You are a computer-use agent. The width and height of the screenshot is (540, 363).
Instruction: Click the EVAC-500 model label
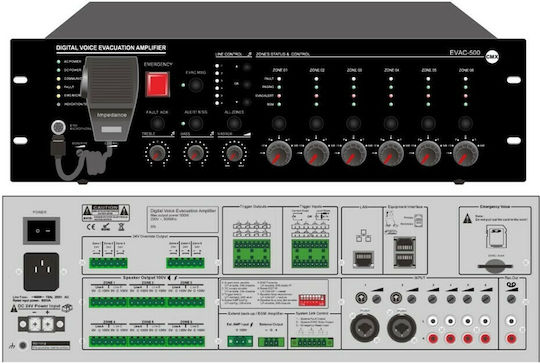click(465, 53)
